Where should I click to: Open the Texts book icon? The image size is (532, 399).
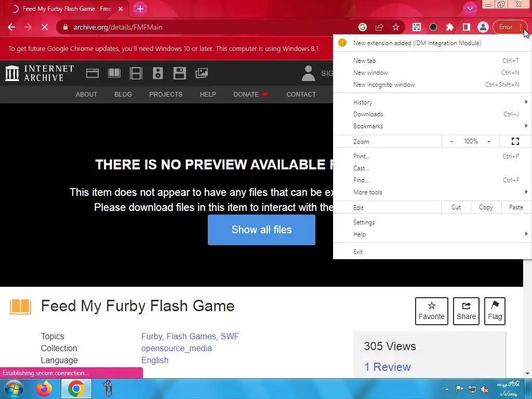pyautogui.click(x=114, y=73)
